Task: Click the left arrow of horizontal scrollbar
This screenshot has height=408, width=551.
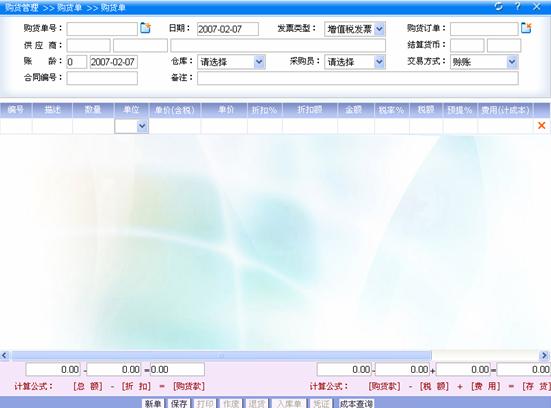Action: click(x=5, y=355)
